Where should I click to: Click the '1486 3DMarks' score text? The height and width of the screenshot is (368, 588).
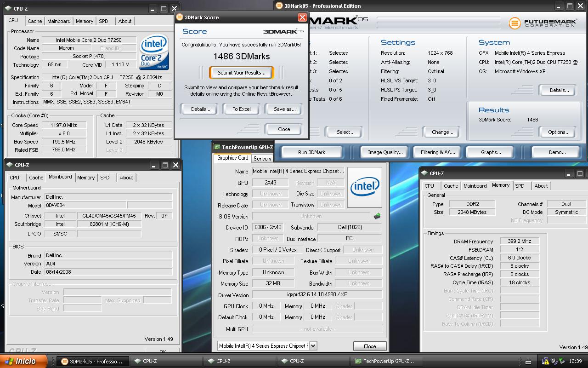(x=241, y=56)
